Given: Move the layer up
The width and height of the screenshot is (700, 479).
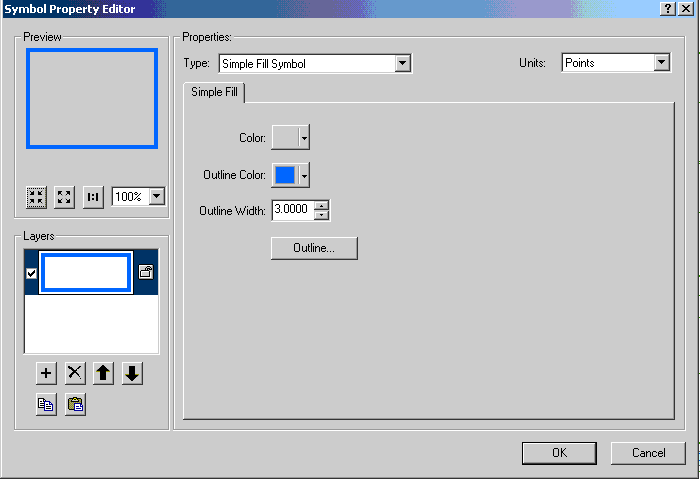Looking at the screenshot, I should click(104, 373).
